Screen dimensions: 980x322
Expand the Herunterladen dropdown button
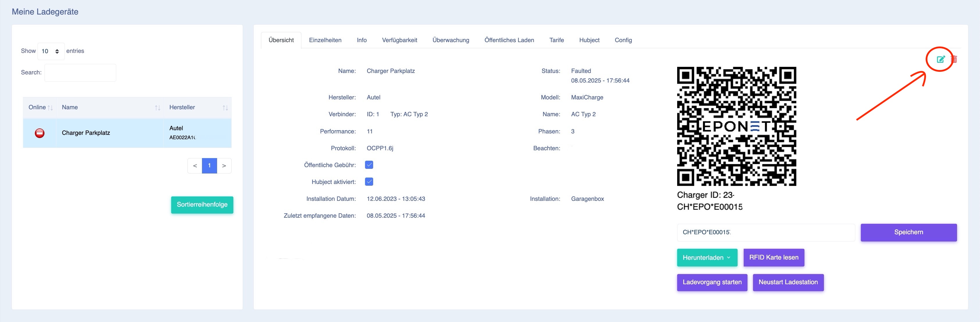point(707,257)
